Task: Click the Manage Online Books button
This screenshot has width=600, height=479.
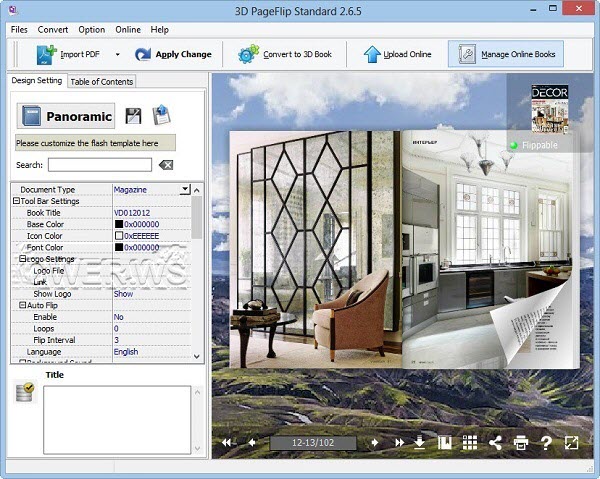Action: pyautogui.click(x=506, y=54)
